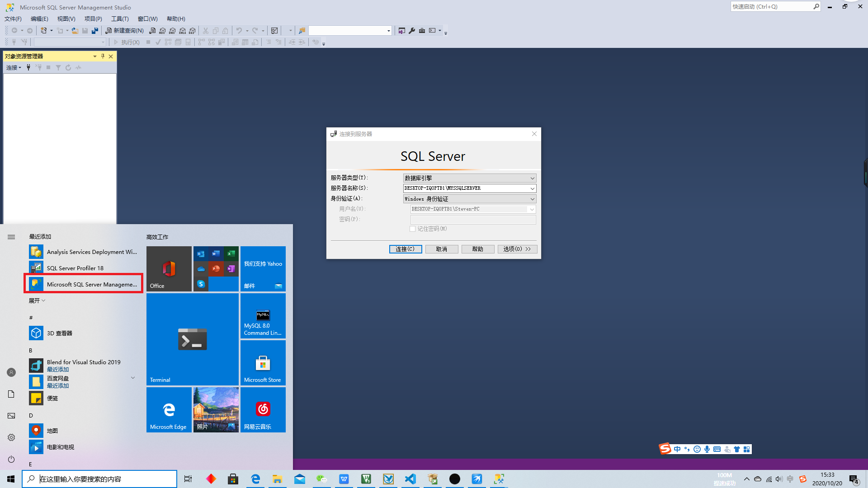The image size is (868, 488).
Task: Open the 连接 dropdown in Object Explorer
Action: pos(14,67)
